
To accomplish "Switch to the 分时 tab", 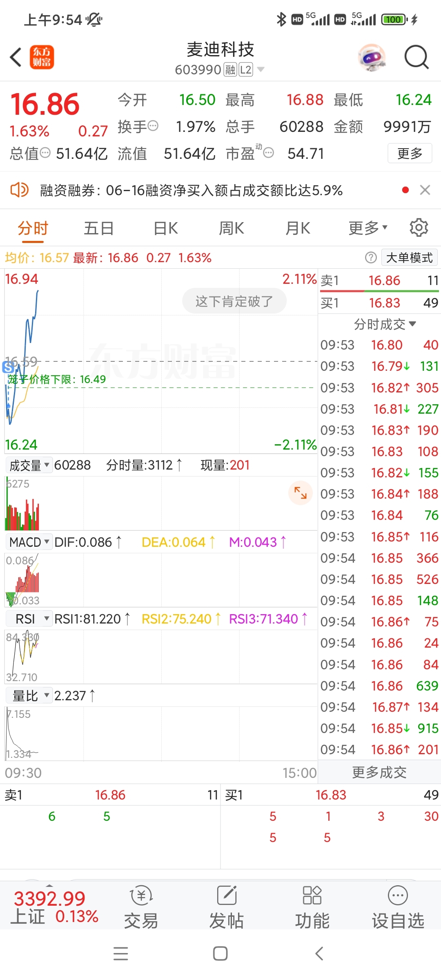I will [x=33, y=229].
